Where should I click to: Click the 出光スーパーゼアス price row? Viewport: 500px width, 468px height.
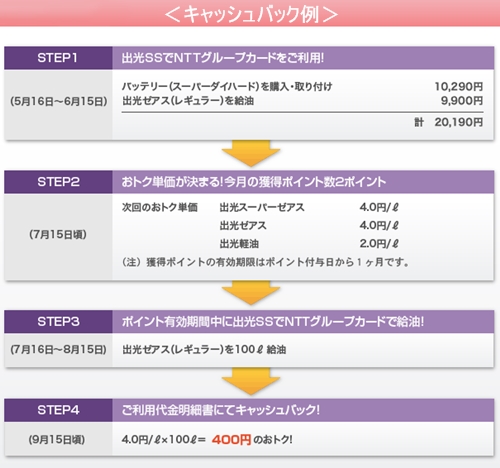pos(309,207)
